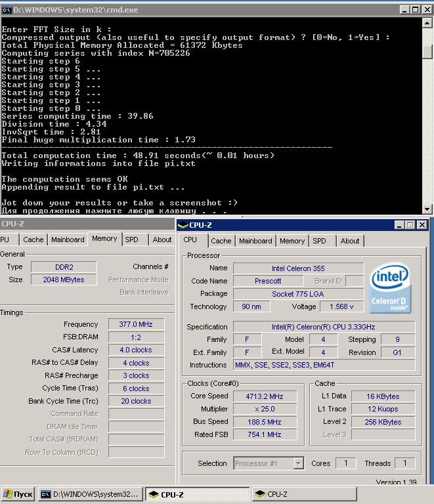Maximize the cmd.exe window

pos(416,10)
